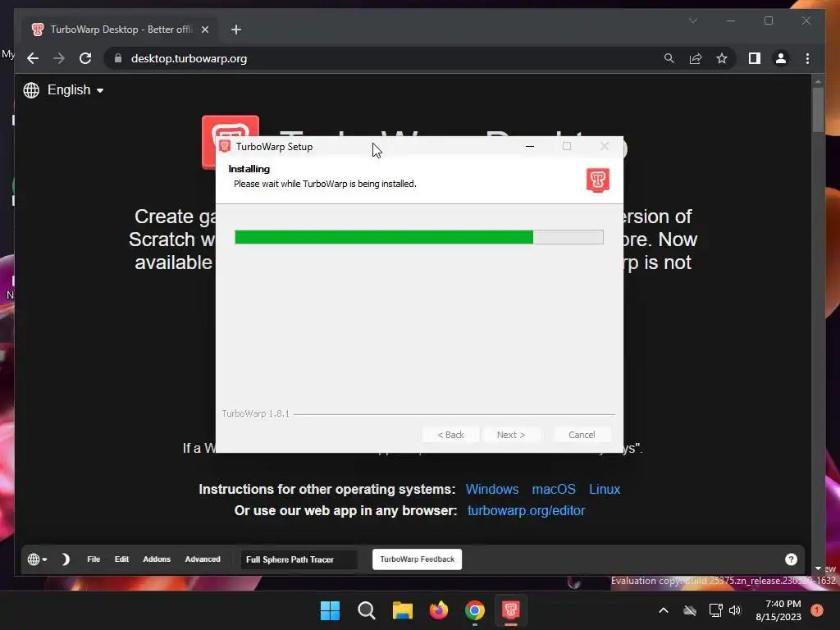Open the File menu in editor preview
This screenshot has height=630, width=840.
(x=94, y=559)
